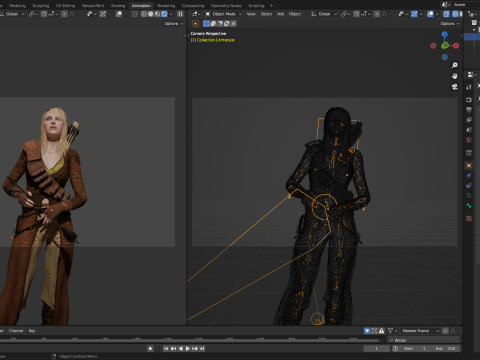Screen dimensions: 480x360
Task: Open Render properties tab
Action: pyautogui.click(x=469, y=100)
